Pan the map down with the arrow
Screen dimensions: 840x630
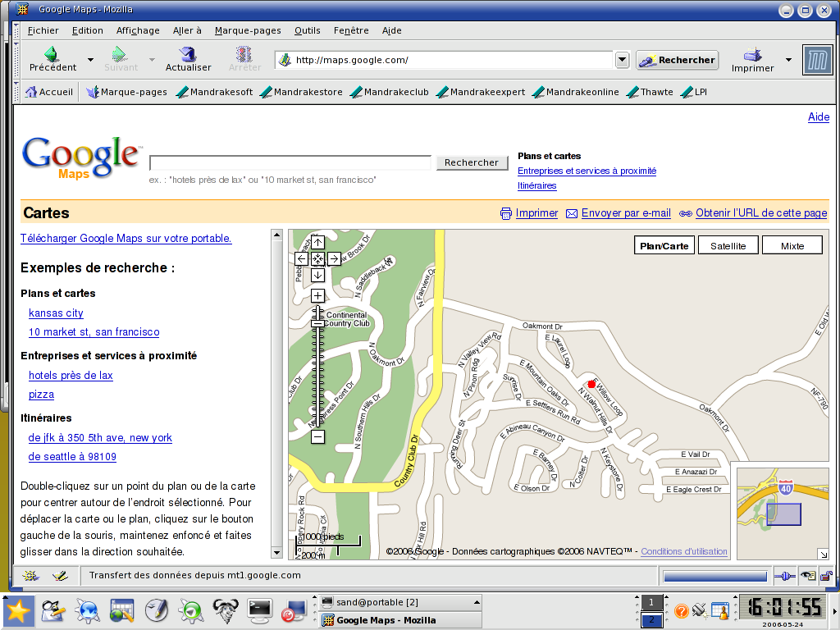coord(317,276)
